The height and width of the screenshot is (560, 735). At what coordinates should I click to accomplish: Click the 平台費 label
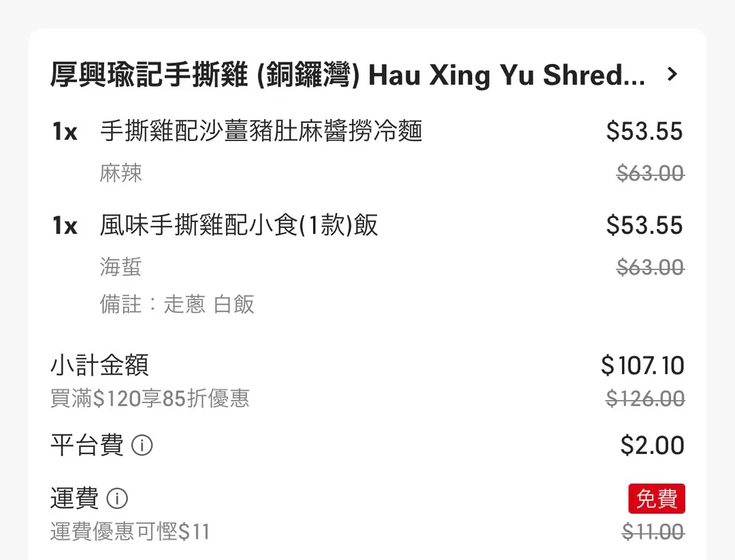point(87,445)
